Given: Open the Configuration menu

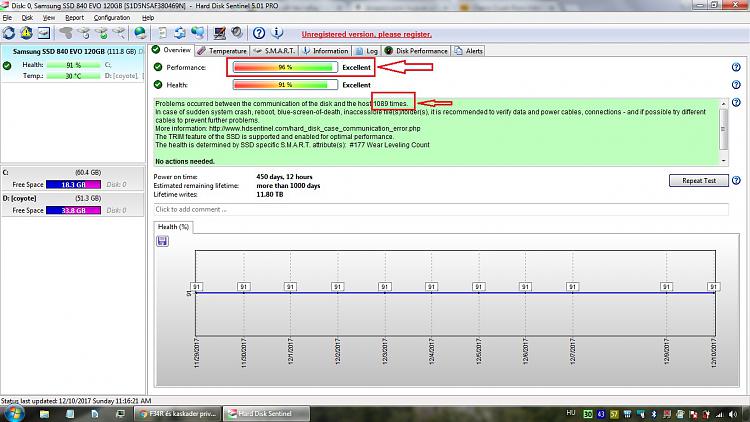Looking at the screenshot, I should point(111,18).
